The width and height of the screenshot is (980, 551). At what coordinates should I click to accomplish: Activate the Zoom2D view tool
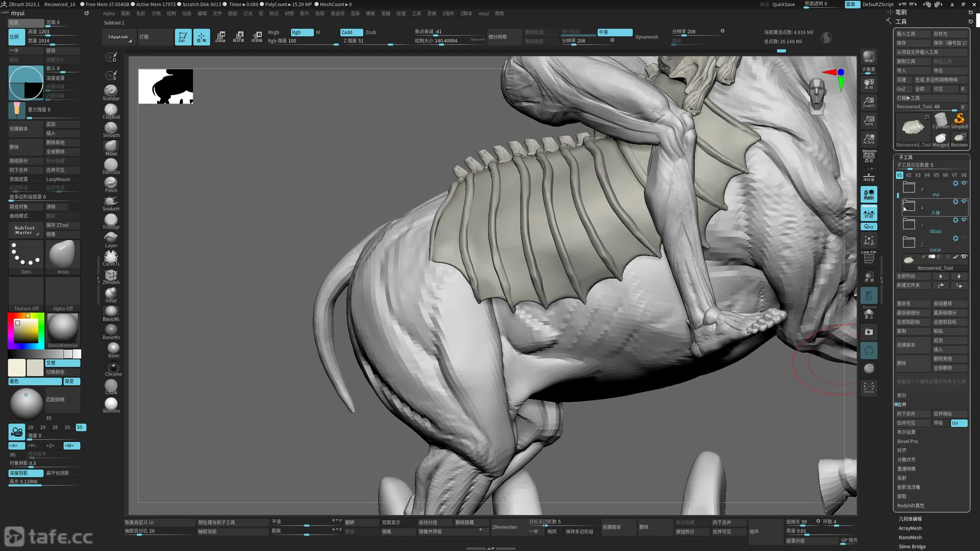pyautogui.click(x=869, y=102)
